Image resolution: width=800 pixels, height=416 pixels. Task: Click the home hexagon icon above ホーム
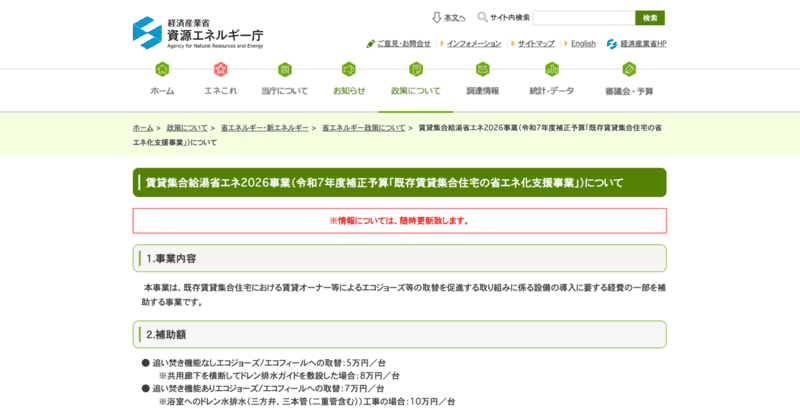(x=162, y=69)
